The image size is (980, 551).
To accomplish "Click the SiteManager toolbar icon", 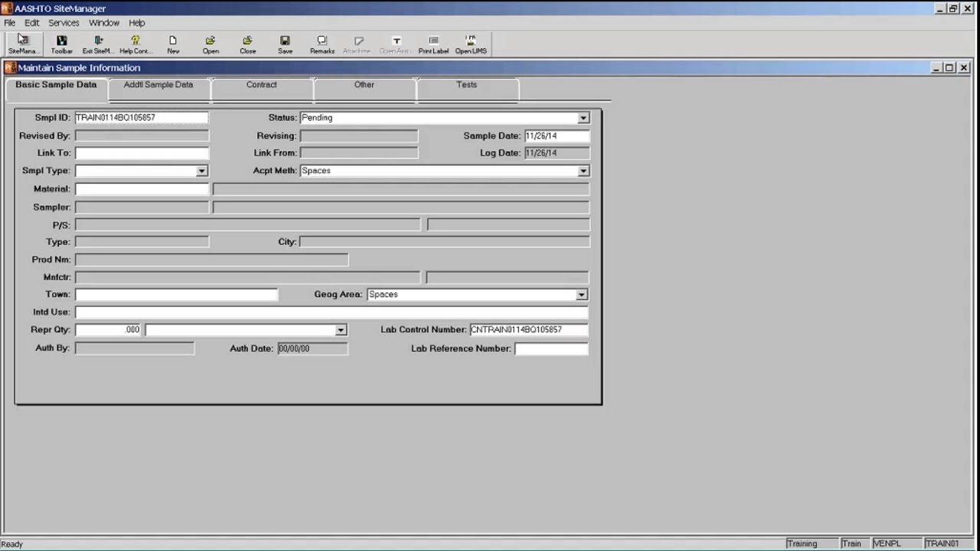I will tap(22, 44).
